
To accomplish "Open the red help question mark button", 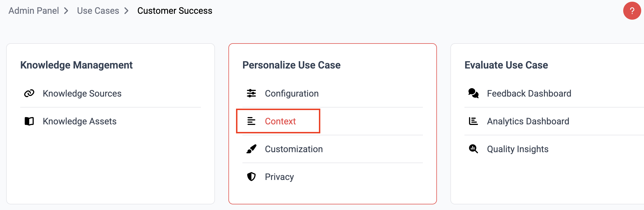I will [632, 11].
